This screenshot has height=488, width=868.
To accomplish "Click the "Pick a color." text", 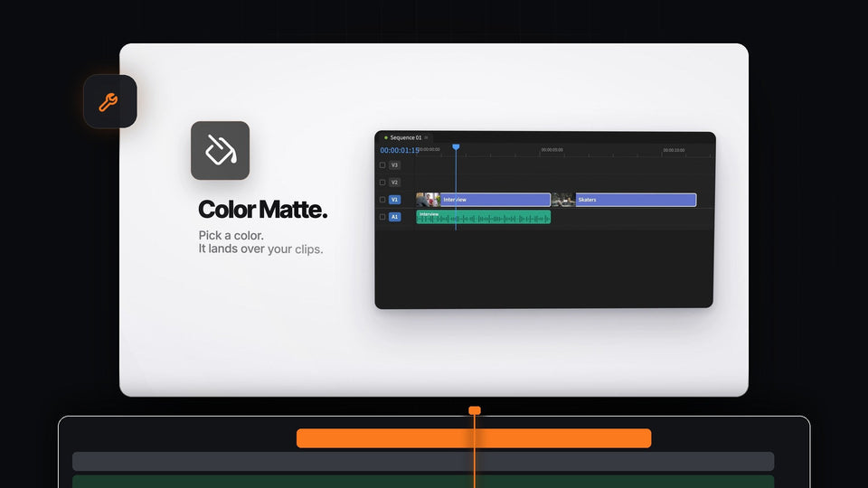I will pos(231,235).
